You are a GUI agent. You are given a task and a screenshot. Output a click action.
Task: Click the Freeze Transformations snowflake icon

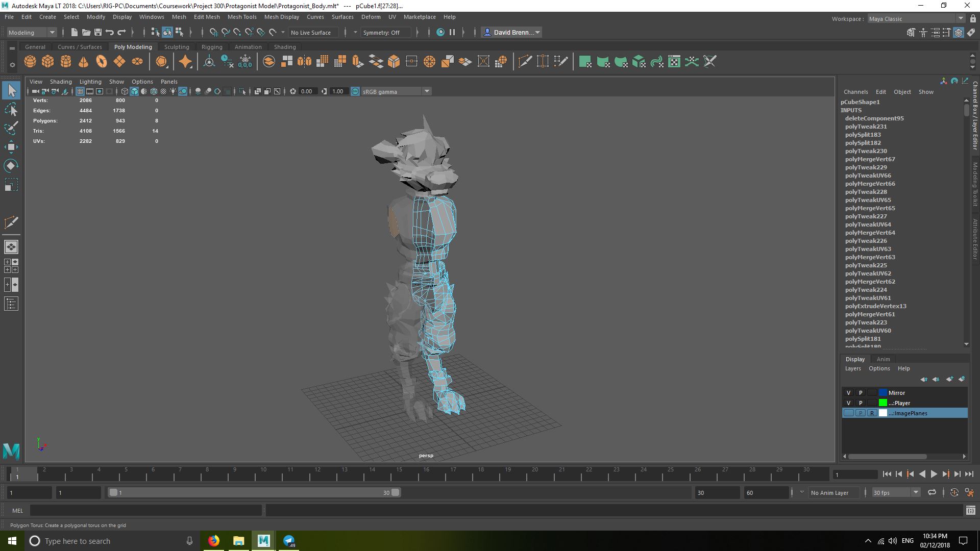245,62
